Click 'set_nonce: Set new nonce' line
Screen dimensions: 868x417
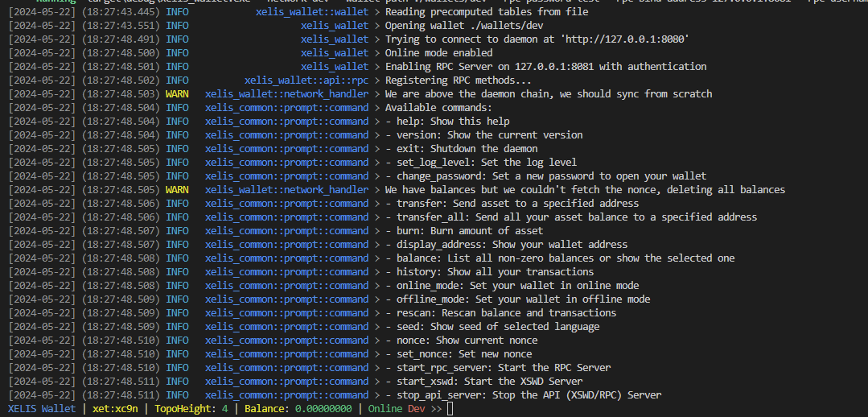[459, 354]
